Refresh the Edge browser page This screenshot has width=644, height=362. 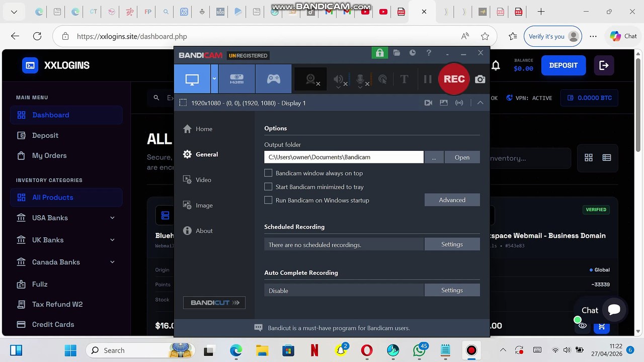coord(37,36)
